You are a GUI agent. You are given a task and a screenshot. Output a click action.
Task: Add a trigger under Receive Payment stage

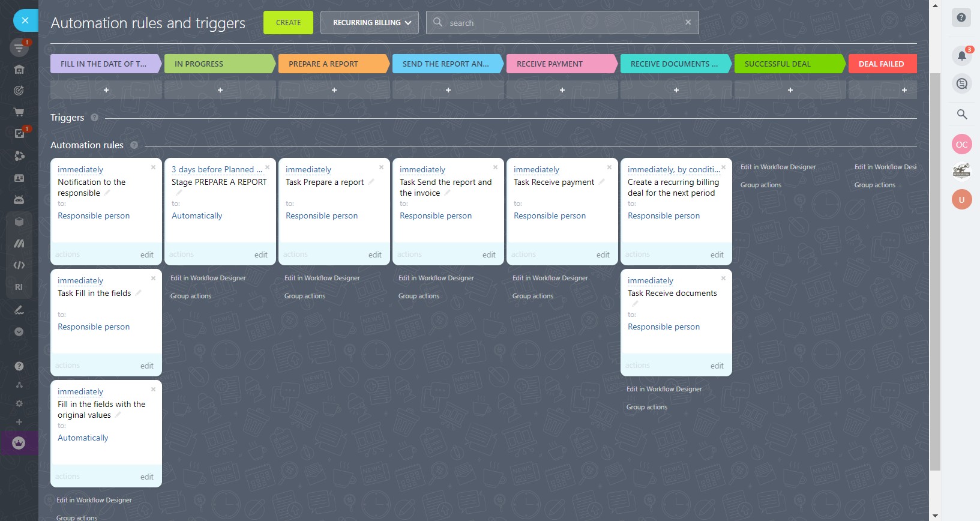click(562, 90)
